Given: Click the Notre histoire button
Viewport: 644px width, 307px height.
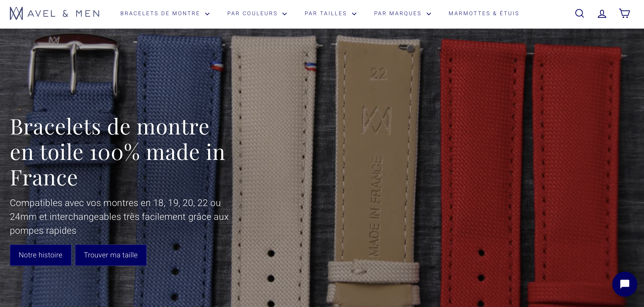Looking at the screenshot, I should tap(40, 255).
